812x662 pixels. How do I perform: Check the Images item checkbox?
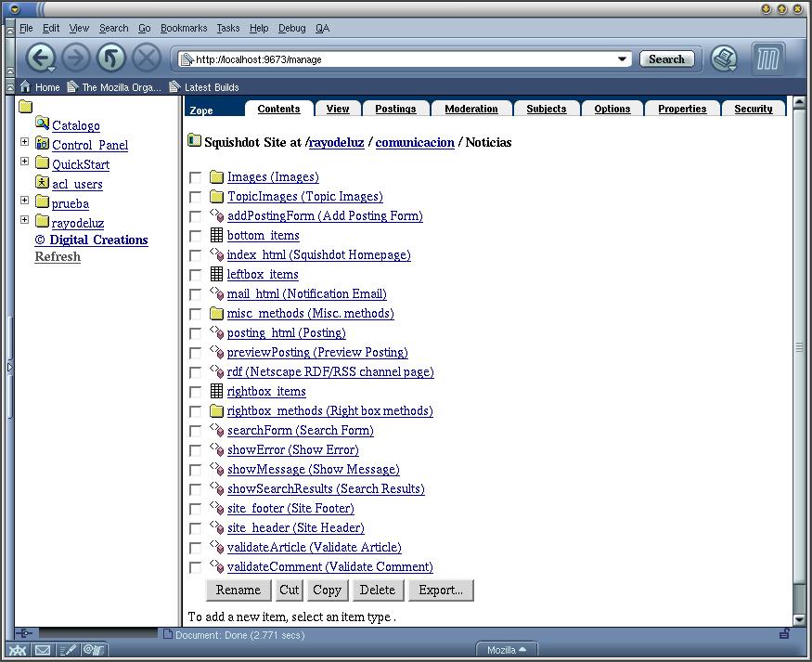pyautogui.click(x=195, y=177)
